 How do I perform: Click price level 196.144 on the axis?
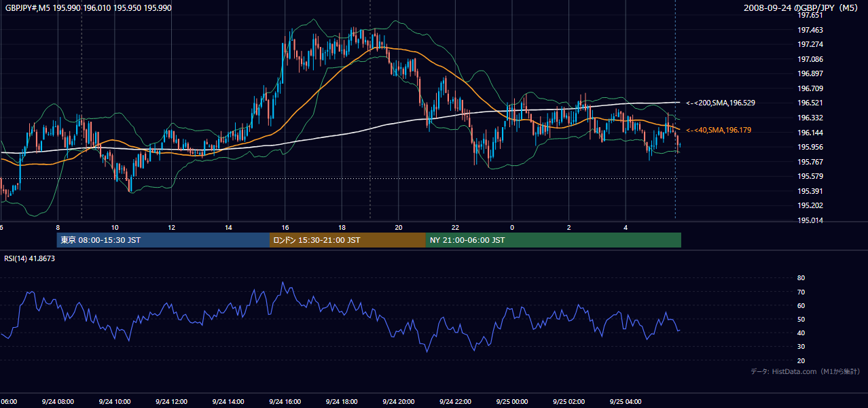point(810,133)
